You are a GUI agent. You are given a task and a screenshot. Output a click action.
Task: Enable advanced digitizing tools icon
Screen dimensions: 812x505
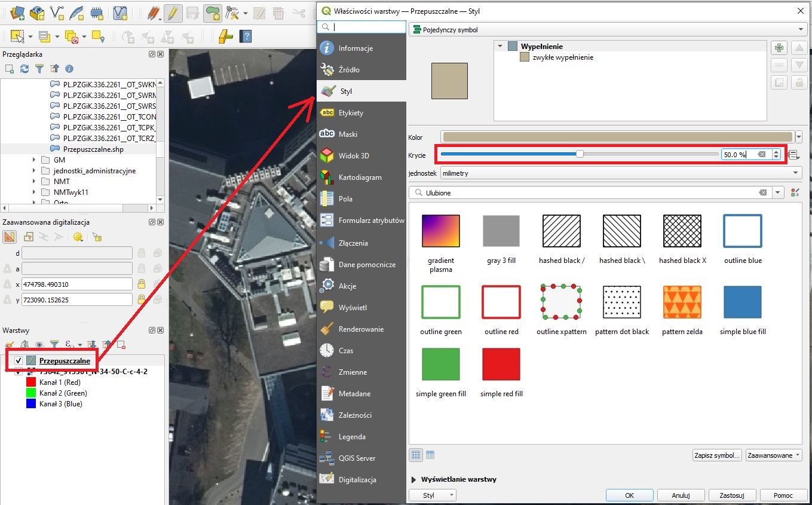[x=10, y=237]
